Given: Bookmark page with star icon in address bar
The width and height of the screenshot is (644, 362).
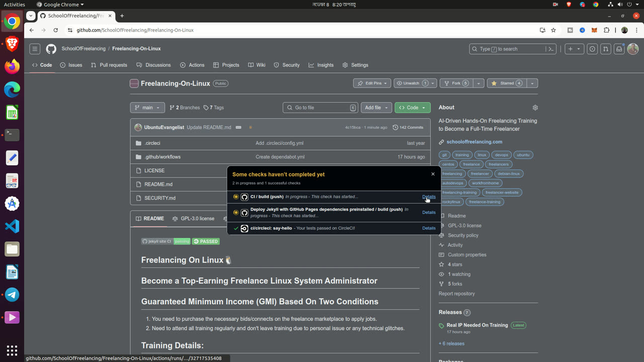Looking at the screenshot, I should tap(553, 30).
